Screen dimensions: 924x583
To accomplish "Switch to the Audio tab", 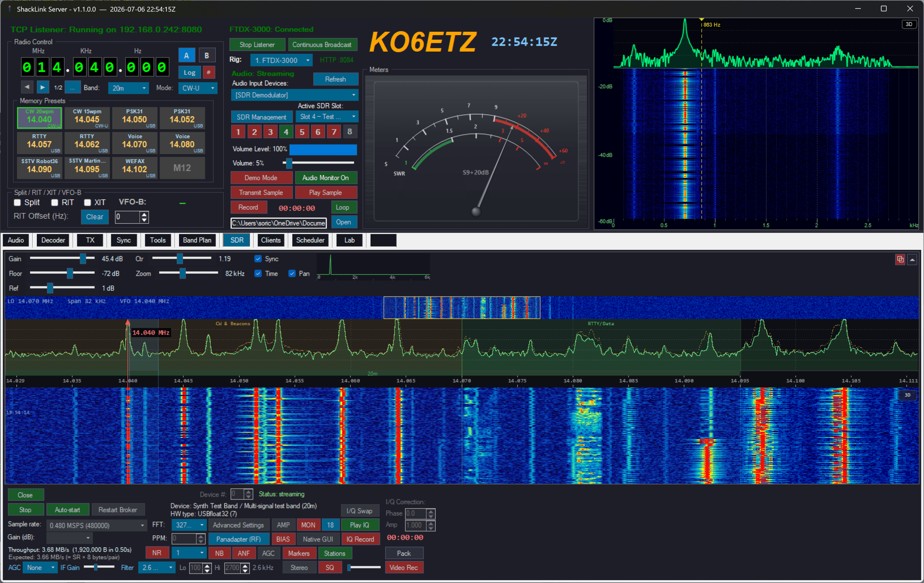I will (x=16, y=240).
